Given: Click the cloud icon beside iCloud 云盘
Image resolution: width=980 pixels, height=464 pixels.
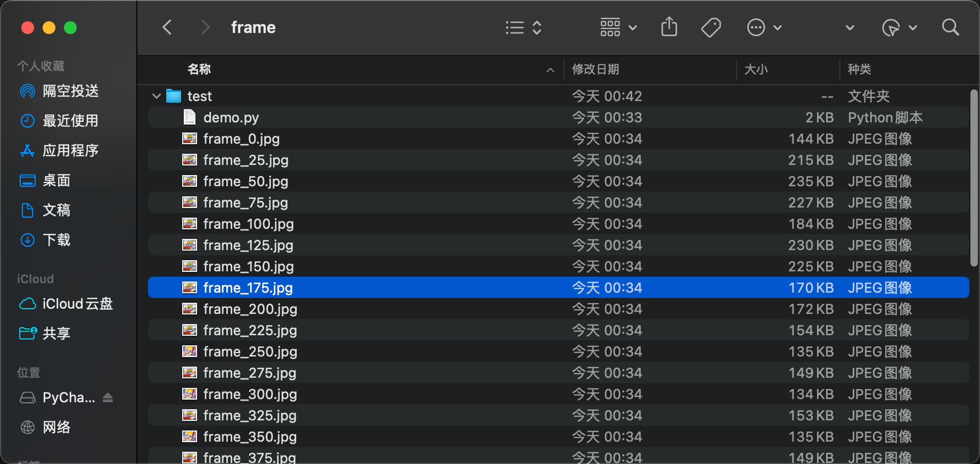Looking at the screenshot, I should coord(28,304).
